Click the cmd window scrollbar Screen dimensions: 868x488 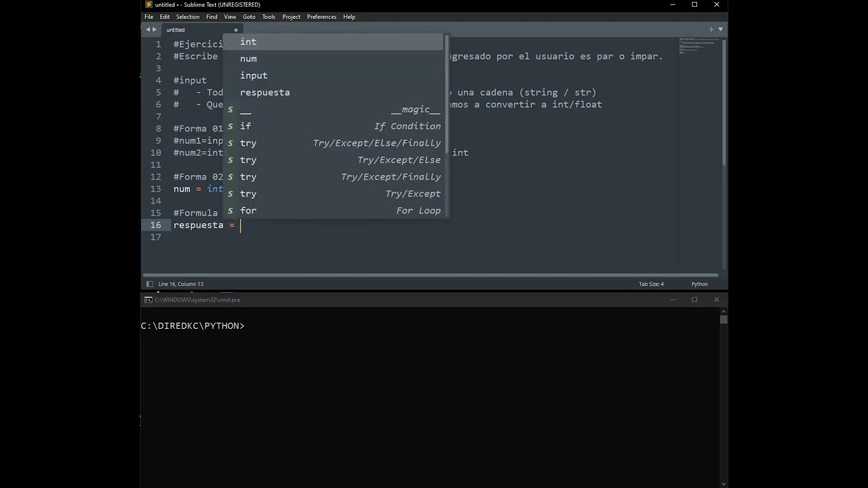click(x=724, y=320)
